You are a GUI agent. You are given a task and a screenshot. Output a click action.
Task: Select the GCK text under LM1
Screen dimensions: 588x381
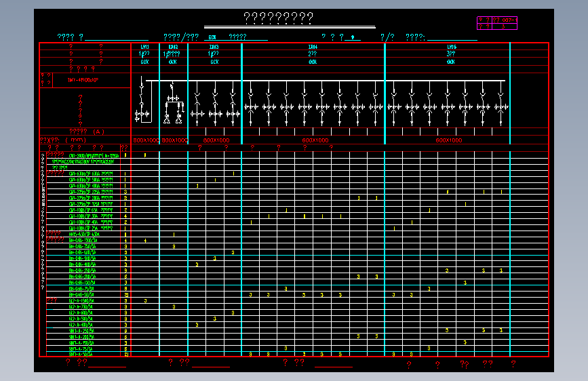144,62
